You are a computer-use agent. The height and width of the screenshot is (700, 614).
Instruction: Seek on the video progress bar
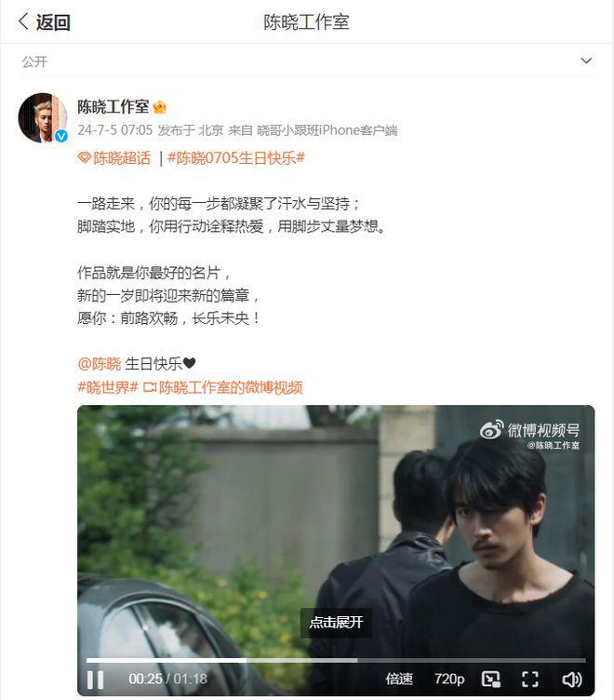pyautogui.click(x=336, y=660)
